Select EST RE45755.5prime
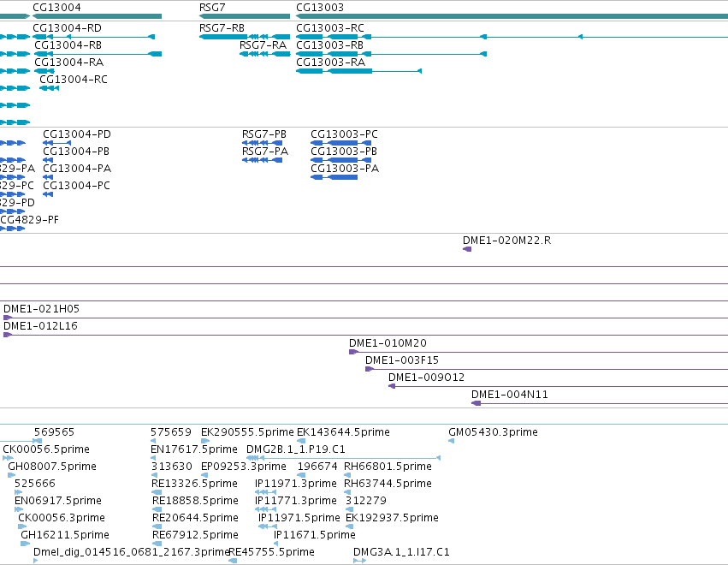The height and width of the screenshot is (565, 728). 271,553
